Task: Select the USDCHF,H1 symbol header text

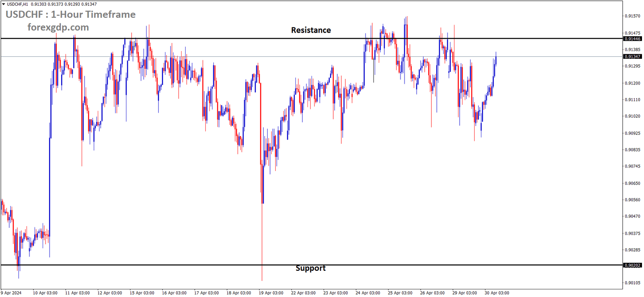Action: point(17,4)
